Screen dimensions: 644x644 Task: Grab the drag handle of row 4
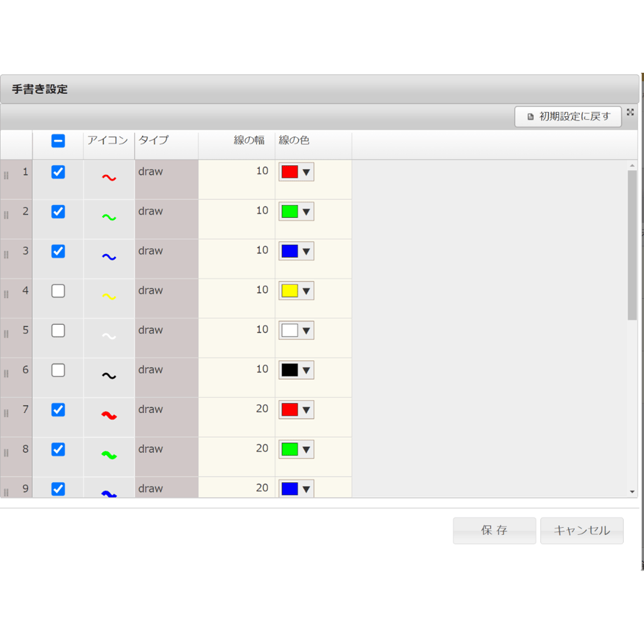click(x=6, y=295)
